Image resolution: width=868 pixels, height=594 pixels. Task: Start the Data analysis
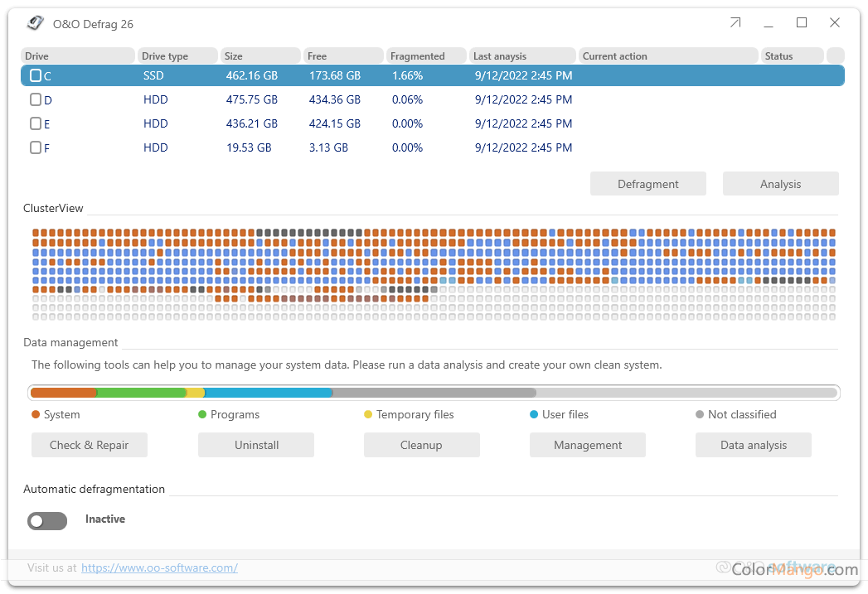point(753,445)
